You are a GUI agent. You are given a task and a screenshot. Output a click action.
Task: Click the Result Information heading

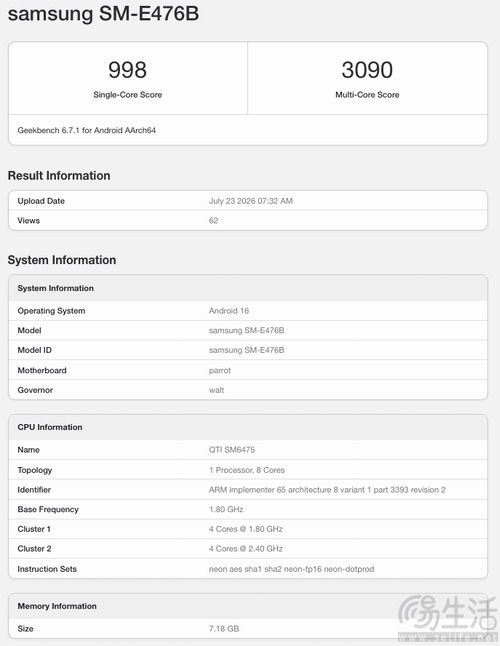pos(59,176)
